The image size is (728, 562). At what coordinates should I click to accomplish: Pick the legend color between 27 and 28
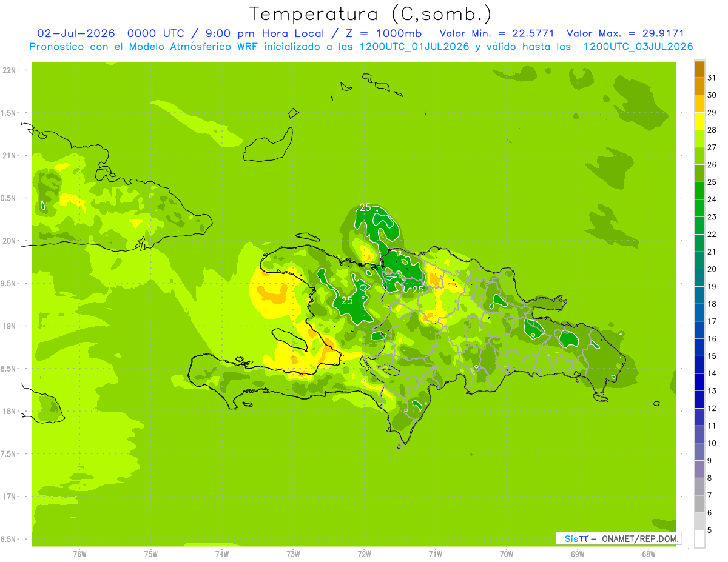(699, 139)
